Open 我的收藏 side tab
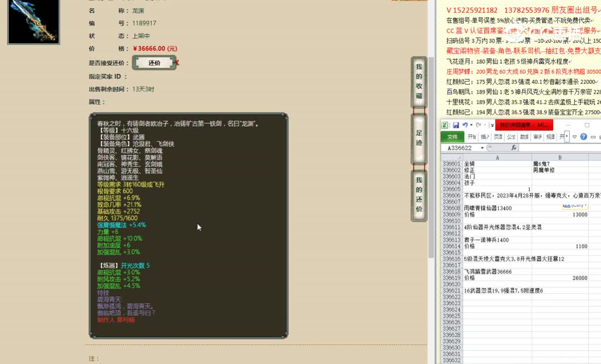 tap(419, 81)
